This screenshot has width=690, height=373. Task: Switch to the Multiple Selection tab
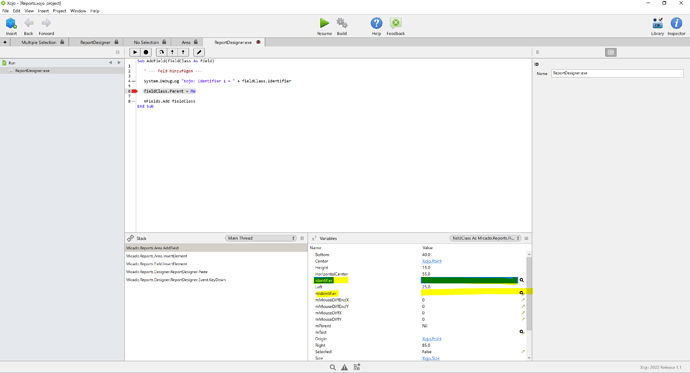point(39,42)
